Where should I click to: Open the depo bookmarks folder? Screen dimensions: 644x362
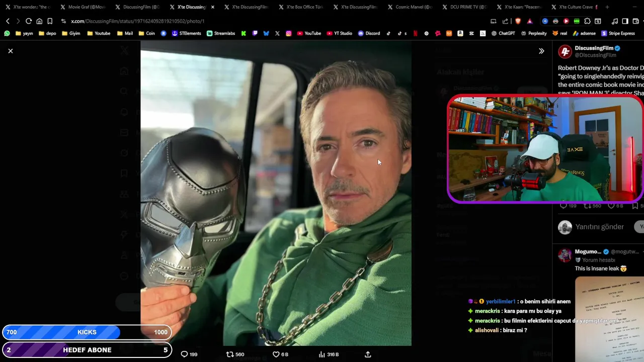(x=48, y=33)
